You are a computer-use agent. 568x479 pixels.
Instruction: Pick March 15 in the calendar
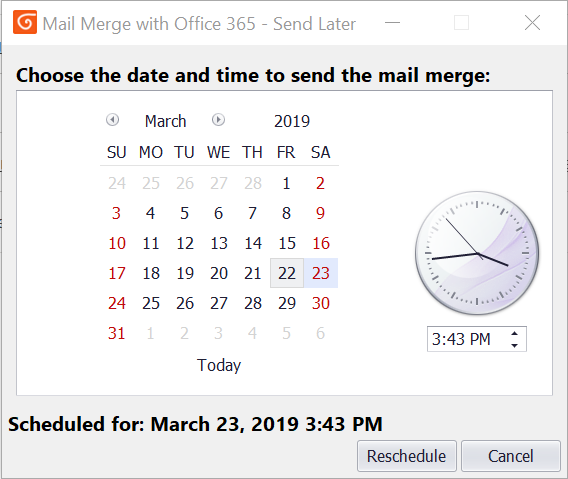pyautogui.click(x=287, y=243)
